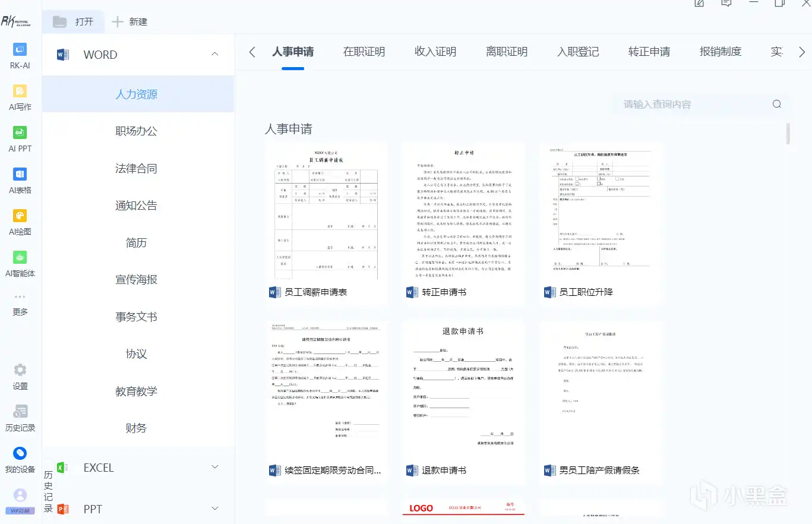The width and height of the screenshot is (812, 524).
Task: Expand the EXCEL section chevron
Action: tap(215, 468)
